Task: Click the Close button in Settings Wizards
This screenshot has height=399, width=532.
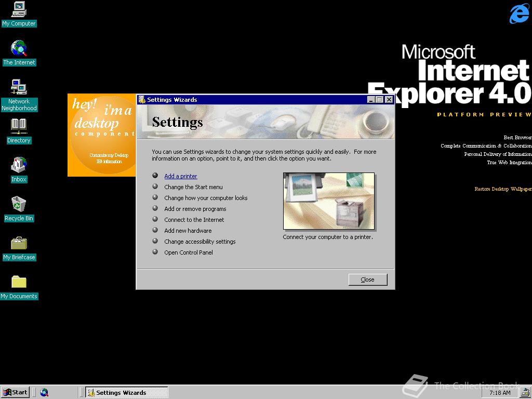Action: click(368, 280)
